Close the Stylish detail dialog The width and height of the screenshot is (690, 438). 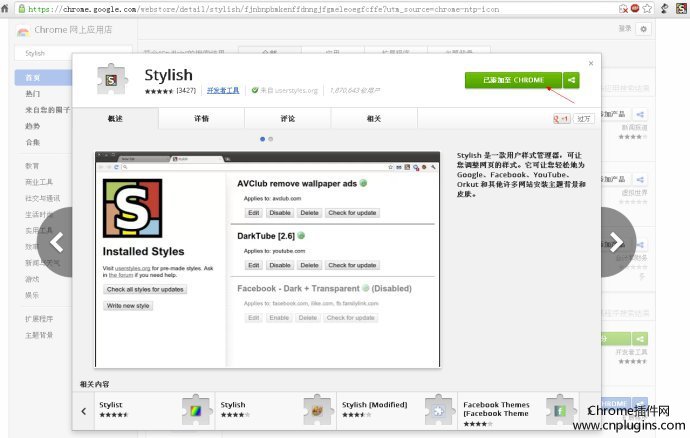(x=591, y=63)
